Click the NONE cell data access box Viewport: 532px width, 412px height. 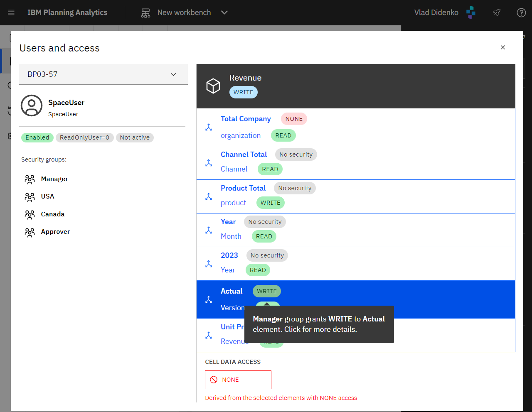pos(238,380)
